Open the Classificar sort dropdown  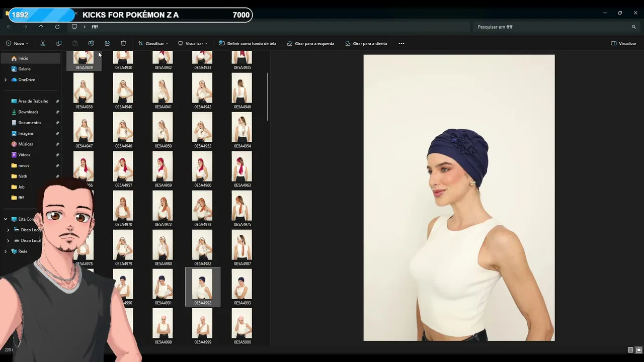153,43
